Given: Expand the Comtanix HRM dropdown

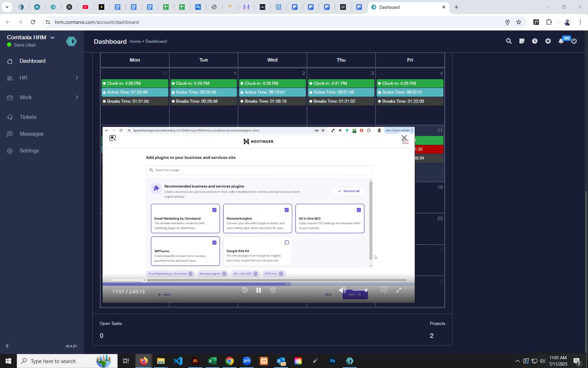Looking at the screenshot, I should (52, 38).
